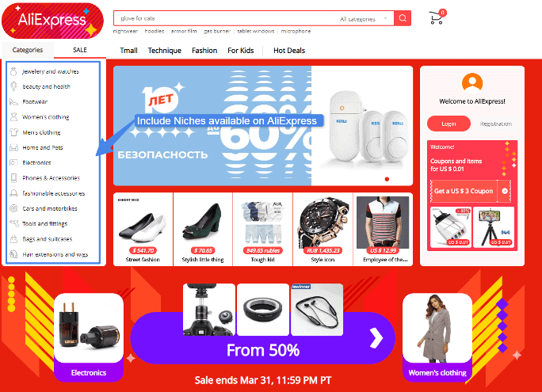Open the shopping cart icon

(437, 17)
